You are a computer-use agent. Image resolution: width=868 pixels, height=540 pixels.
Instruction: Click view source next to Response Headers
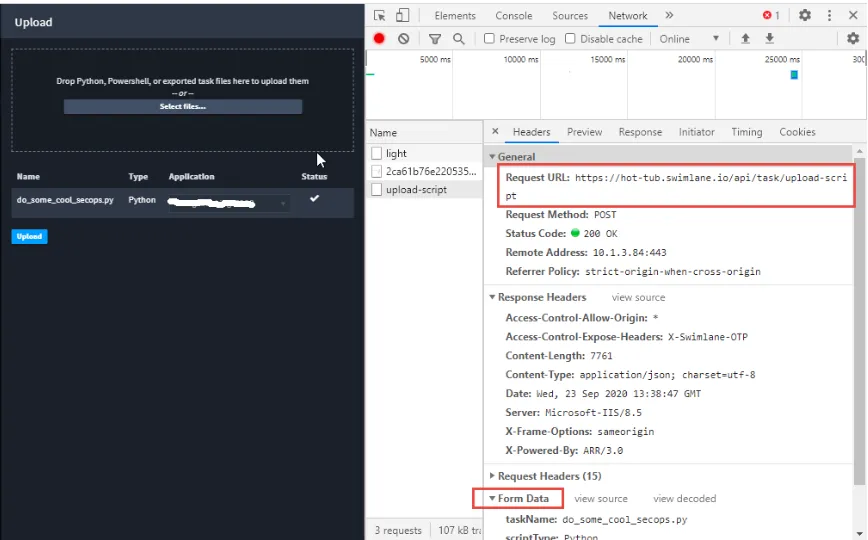[x=638, y=297]
